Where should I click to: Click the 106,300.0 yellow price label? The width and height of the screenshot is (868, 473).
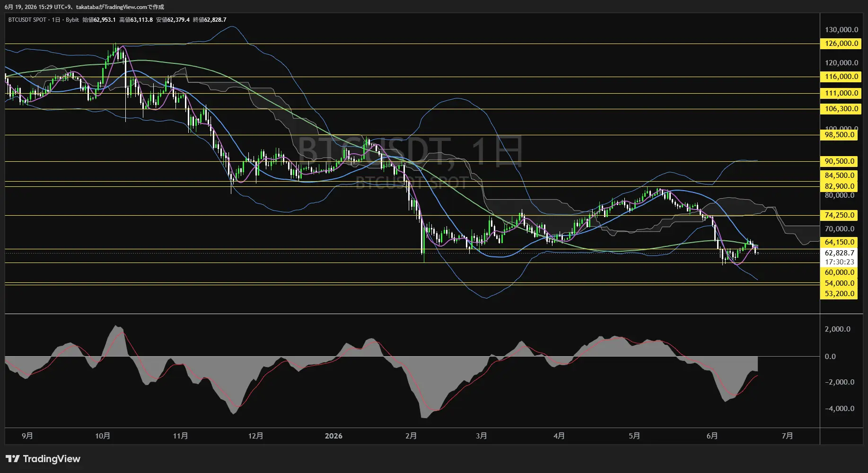click(x=842, y=109)
